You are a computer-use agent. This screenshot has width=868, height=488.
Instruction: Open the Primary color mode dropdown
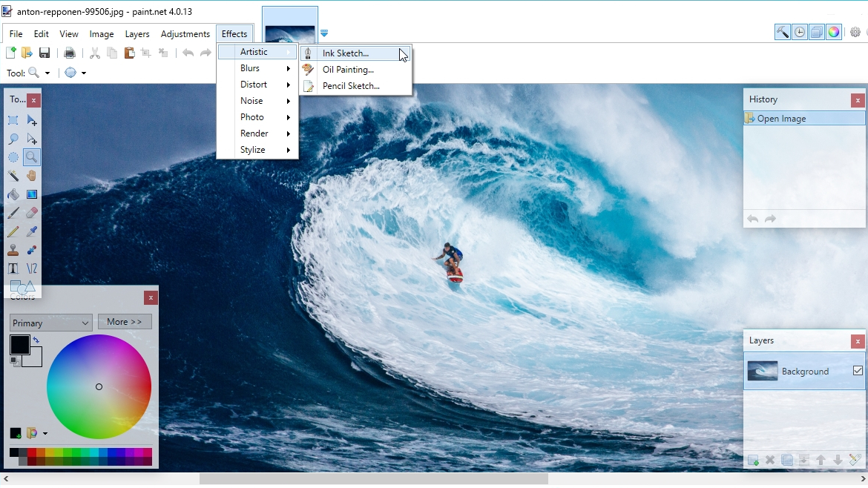point(50,323)
